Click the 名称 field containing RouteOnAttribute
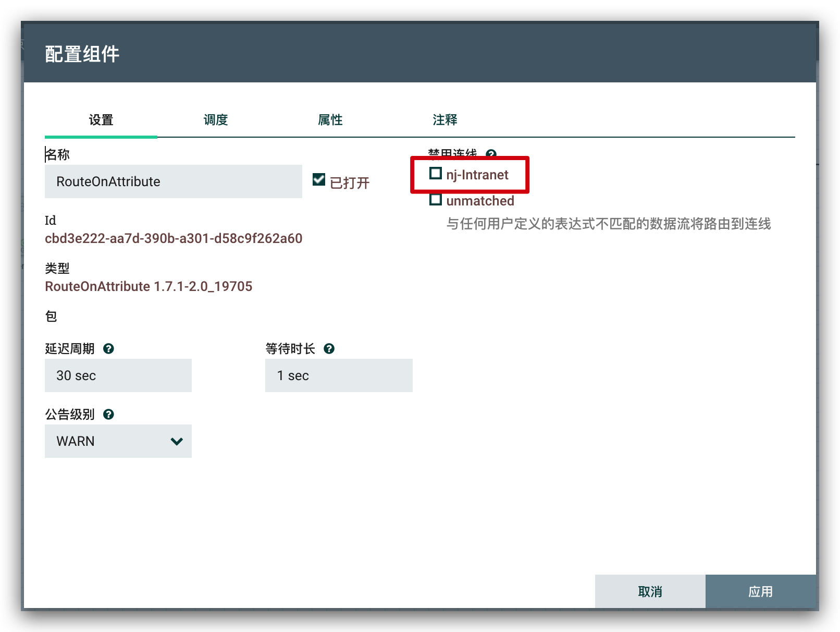 (174, 181)
